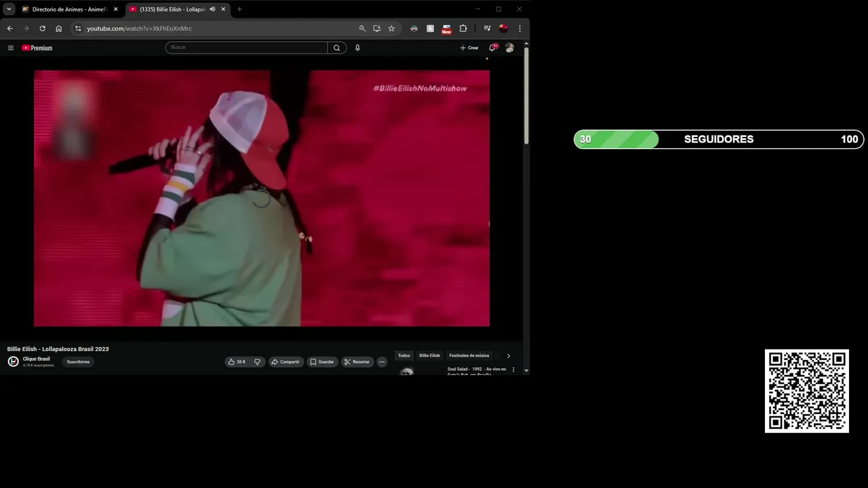The height and width of the screenshot is (488, 868).
Task: Click the video title Billie Eilish - Lollapalooza Brasil 2023
Action: pos(58,349)
